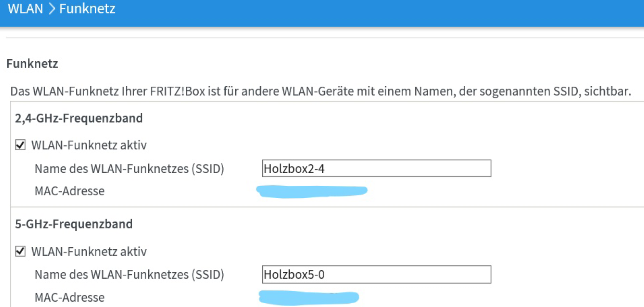
Task: Click the redacted MAC address for 5-GHz
Action: (309, 298)
